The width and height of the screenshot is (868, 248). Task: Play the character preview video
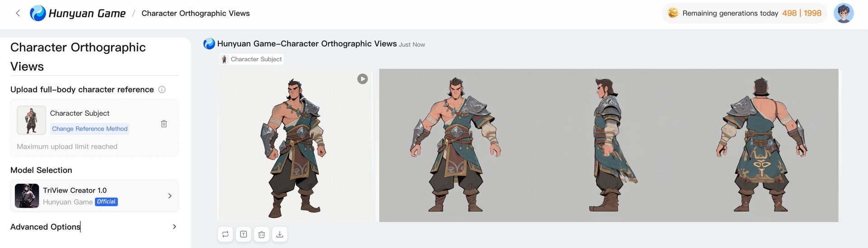coord(363,79)
